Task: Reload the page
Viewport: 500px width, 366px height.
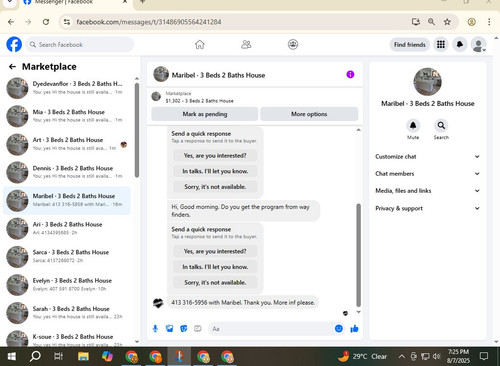Action: [x=46, y=22]
